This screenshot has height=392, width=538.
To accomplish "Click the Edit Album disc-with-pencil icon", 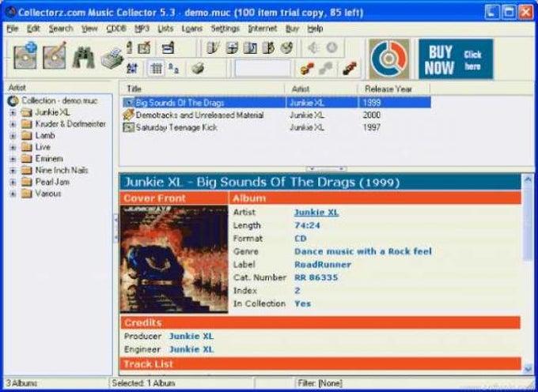I will click(x=55, y=55).
